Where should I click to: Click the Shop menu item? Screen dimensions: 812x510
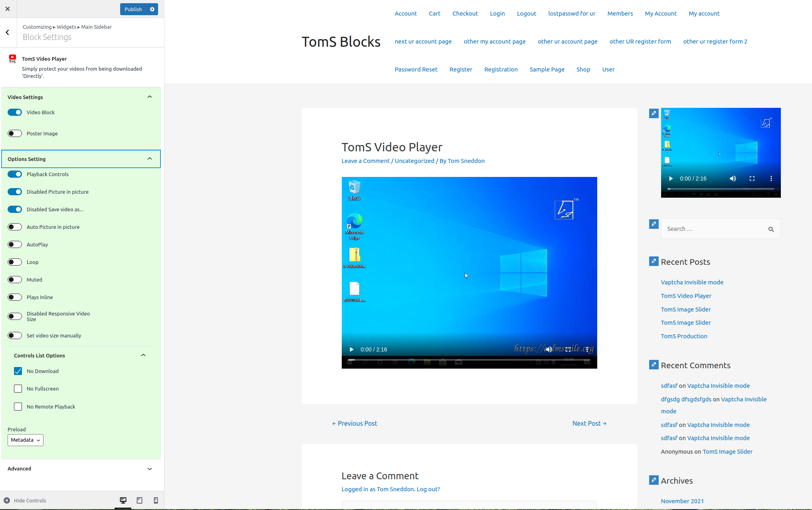tap(582, 69)
